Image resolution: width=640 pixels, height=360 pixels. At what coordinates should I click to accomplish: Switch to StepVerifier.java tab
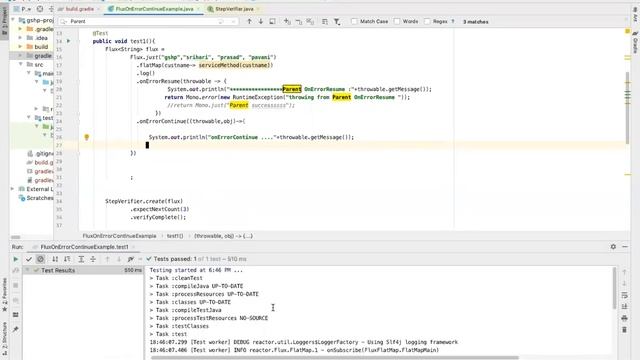pos(234,9)
